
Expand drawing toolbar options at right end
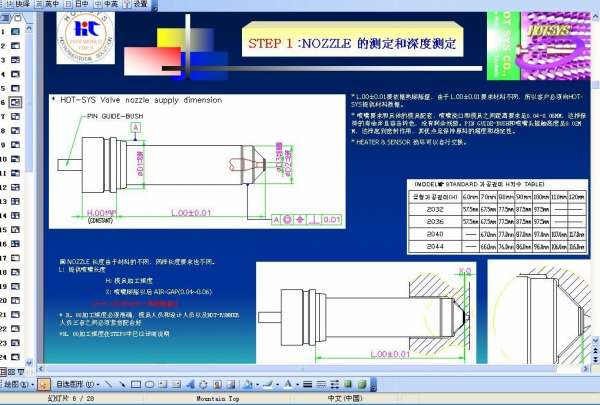[x=373, y=384]
